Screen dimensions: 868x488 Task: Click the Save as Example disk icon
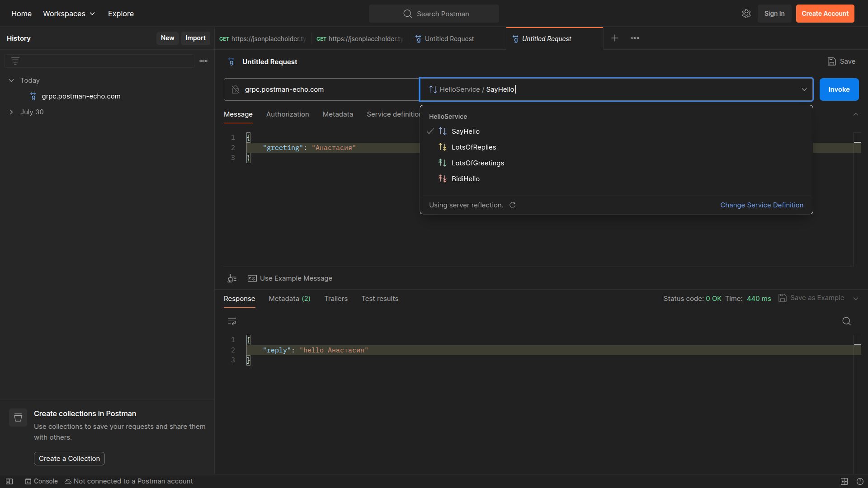[x=782, y=298]
